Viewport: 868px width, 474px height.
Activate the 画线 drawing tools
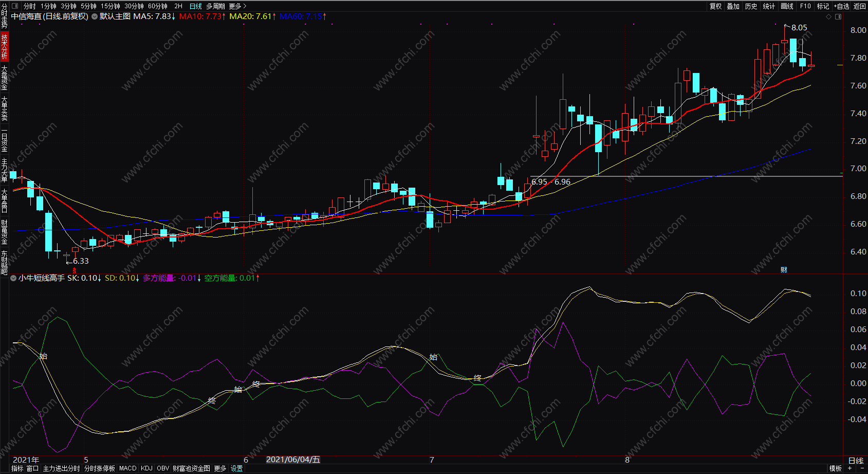(x=787, y=6)
